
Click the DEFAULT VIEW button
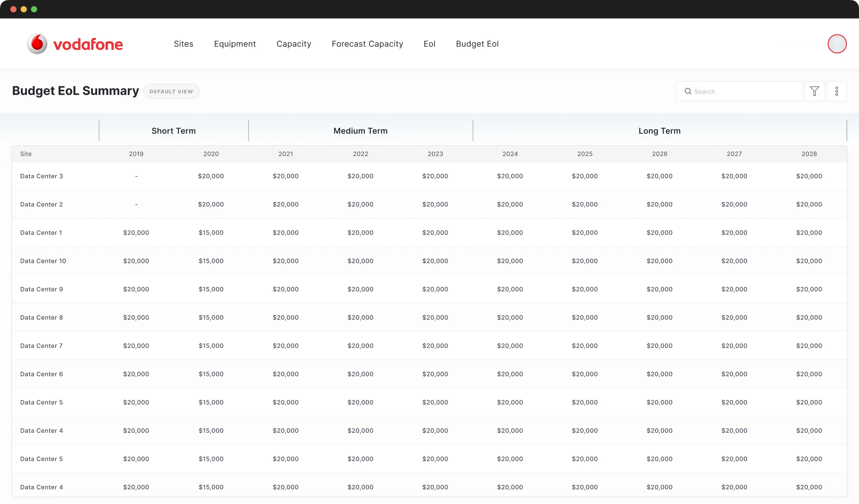click(171, 91)
